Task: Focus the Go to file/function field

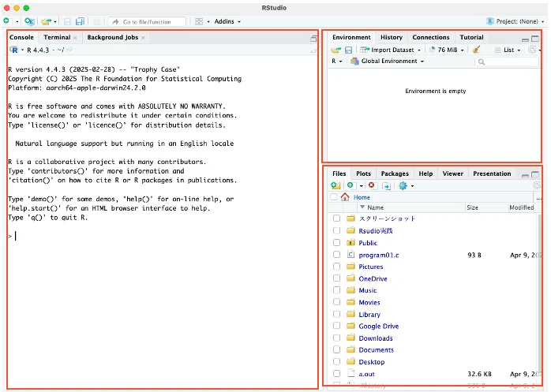Action: tap(147, 22)
